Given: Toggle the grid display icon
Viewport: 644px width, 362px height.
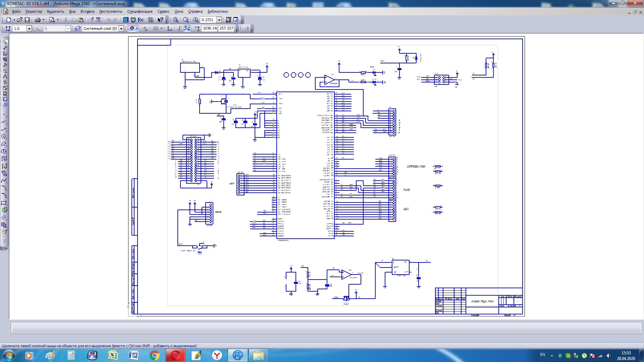Looking at the screenshot, I should pyautogui.click(x=156, y=28).
